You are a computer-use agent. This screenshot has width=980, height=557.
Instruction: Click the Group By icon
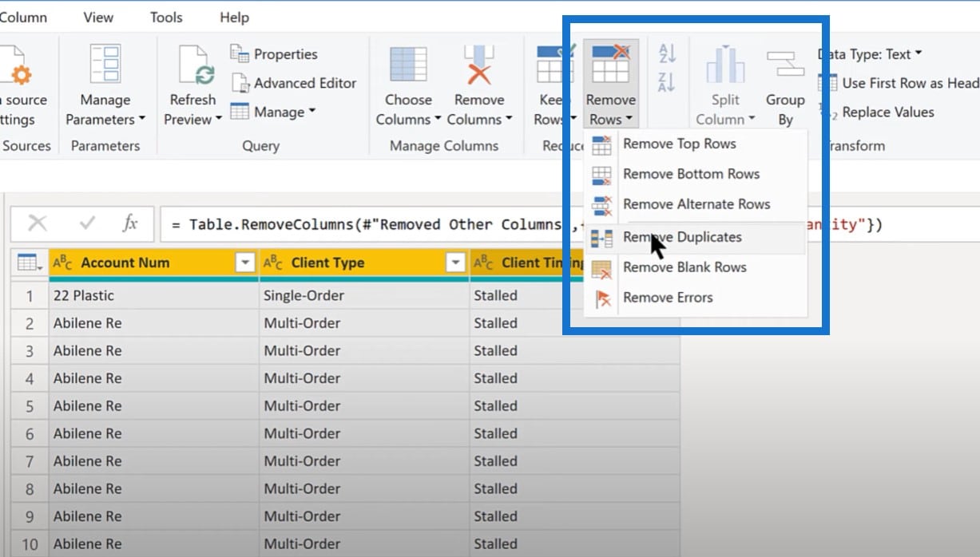tap(785, 63)
